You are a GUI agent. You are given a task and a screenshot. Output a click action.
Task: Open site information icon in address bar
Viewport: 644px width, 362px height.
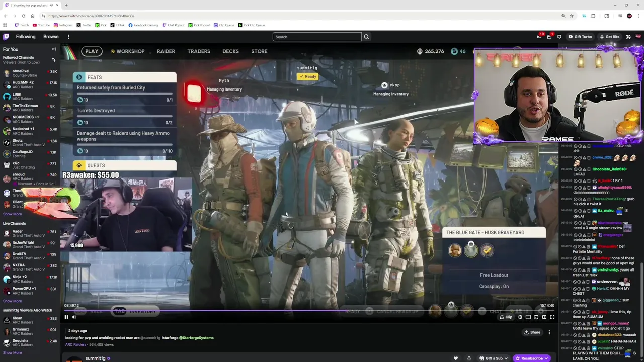pyautogui.click(x=43, y=16)
